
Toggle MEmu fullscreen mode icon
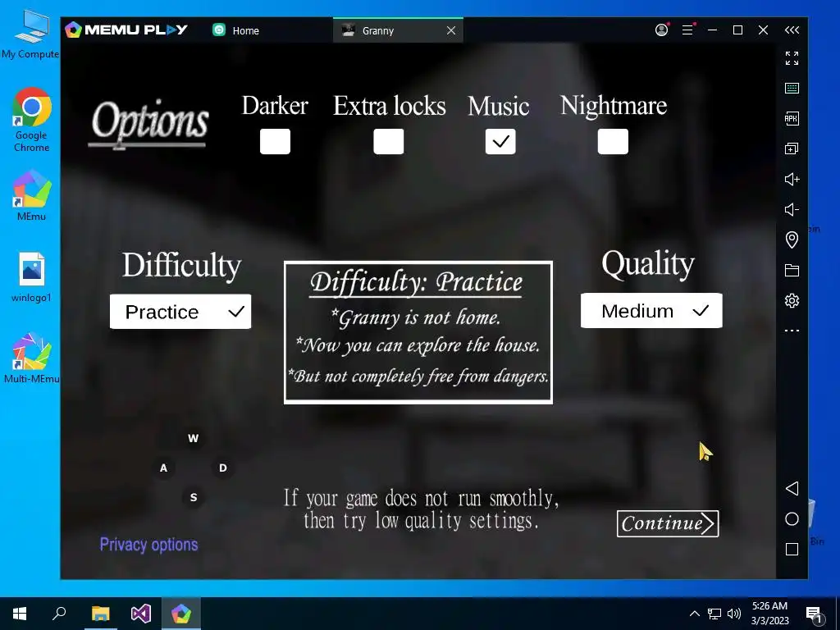[x=792, y=58]
